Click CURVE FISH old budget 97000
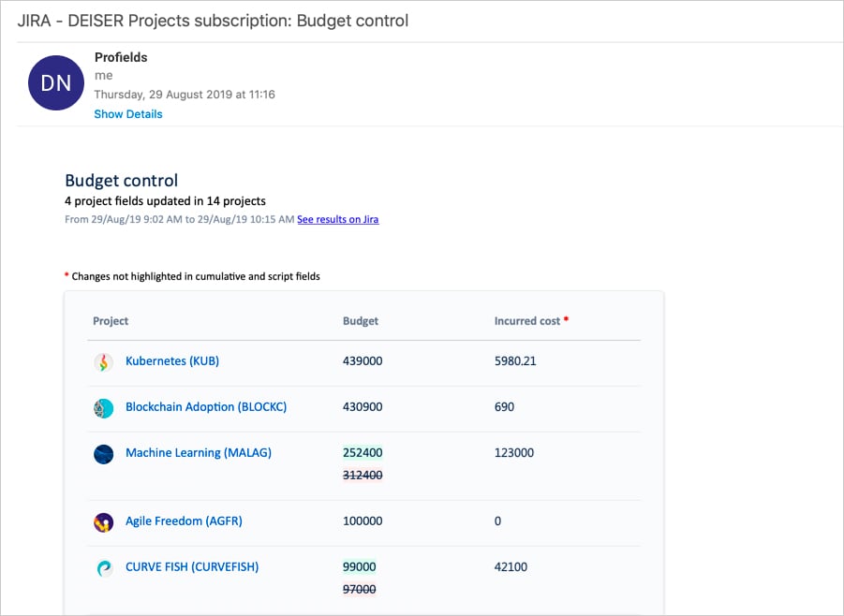Image resolution: width=844 pixels, height=616 pixels. [360, 589]
